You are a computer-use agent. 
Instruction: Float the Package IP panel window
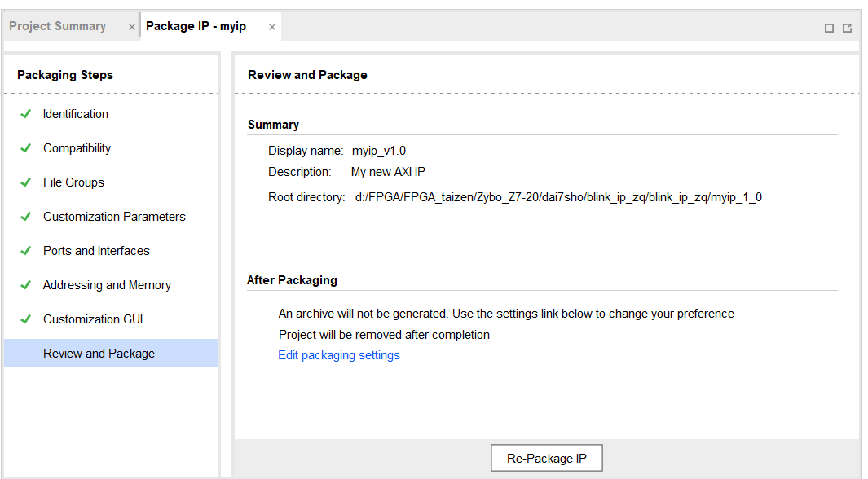point(847,29)
